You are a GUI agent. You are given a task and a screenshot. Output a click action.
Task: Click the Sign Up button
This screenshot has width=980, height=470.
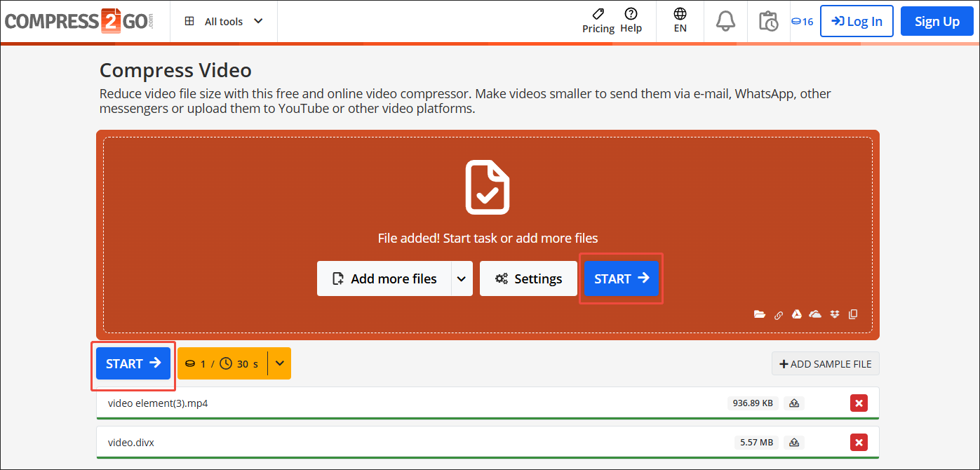point(937,21)
